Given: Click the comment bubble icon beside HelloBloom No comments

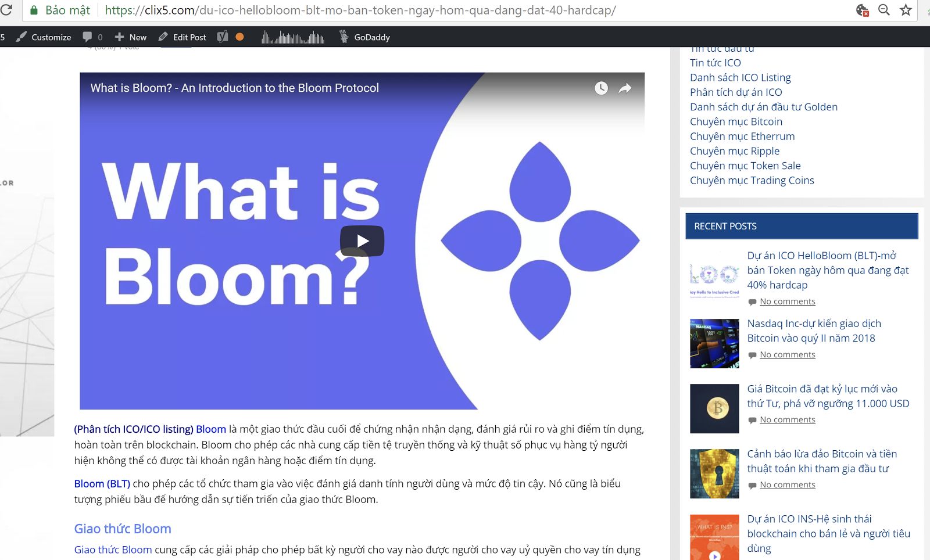Looking at the screenshot, I should click(x=752, y=302).
